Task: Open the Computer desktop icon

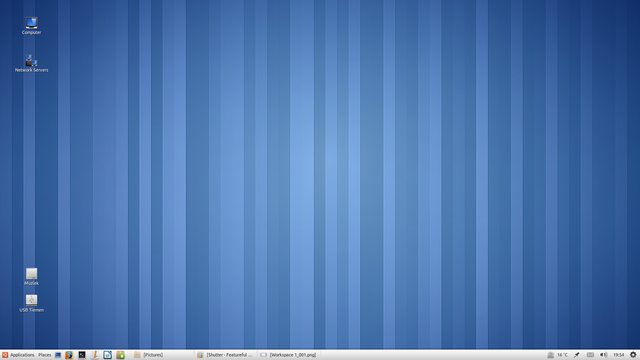Action: (31, 25)
